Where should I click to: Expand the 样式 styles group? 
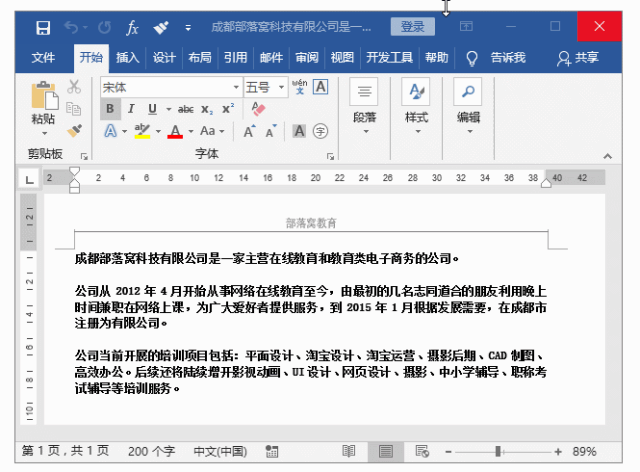[x=416, y=107]
